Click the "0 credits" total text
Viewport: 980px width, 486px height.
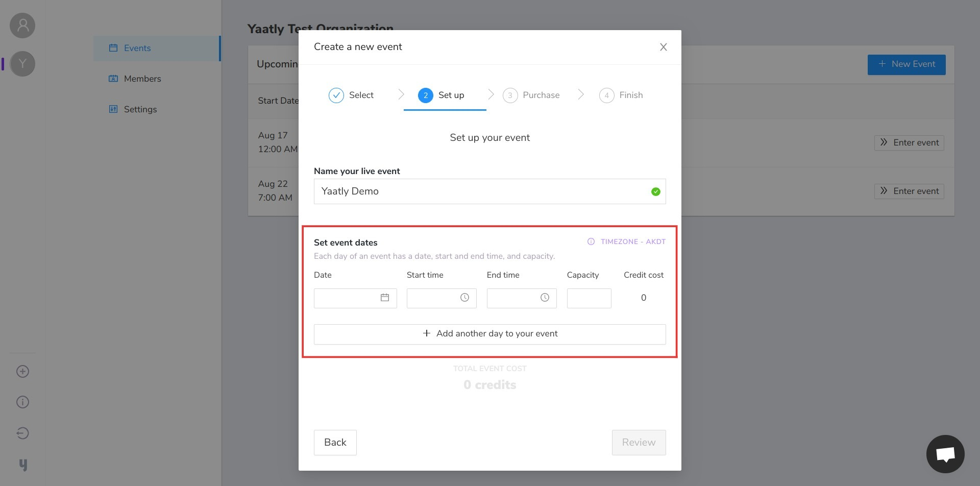(489, 385)
